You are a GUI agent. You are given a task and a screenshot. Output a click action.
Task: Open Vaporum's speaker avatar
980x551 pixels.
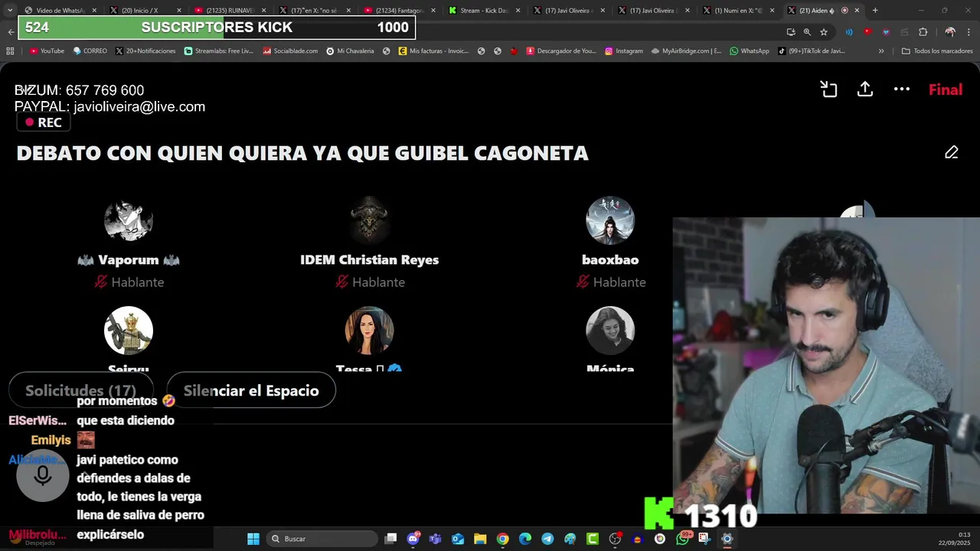point(129,220)
